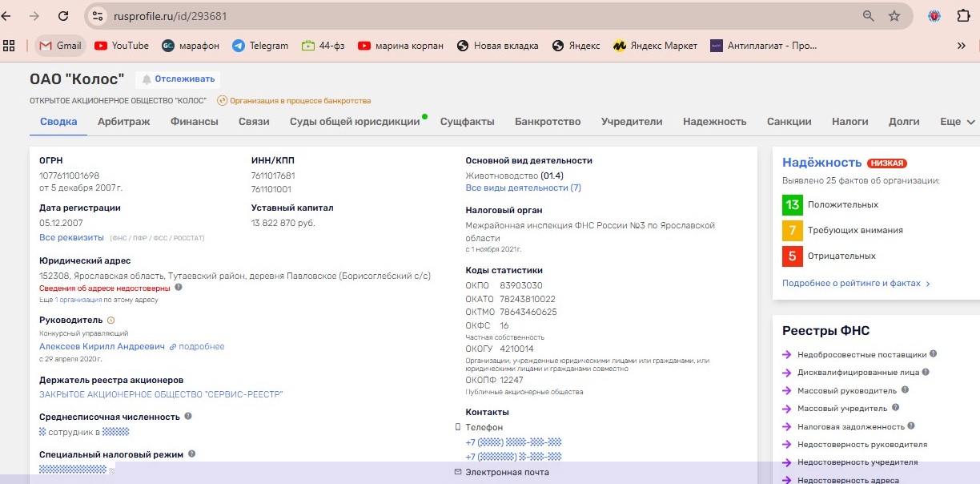Screen dimensions: 980x484
Task: Open Gmail bookmark
Action: (61, 46)
